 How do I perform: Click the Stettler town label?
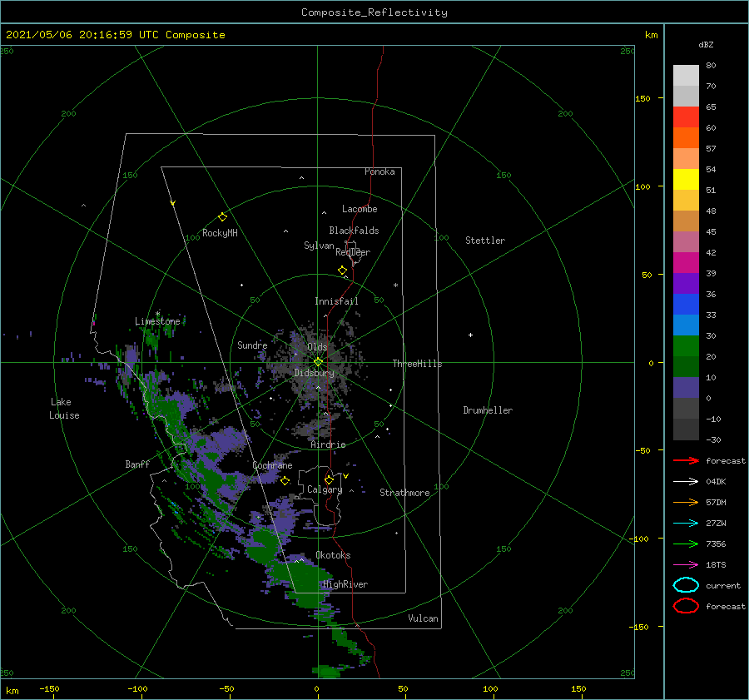coord(485,241)
